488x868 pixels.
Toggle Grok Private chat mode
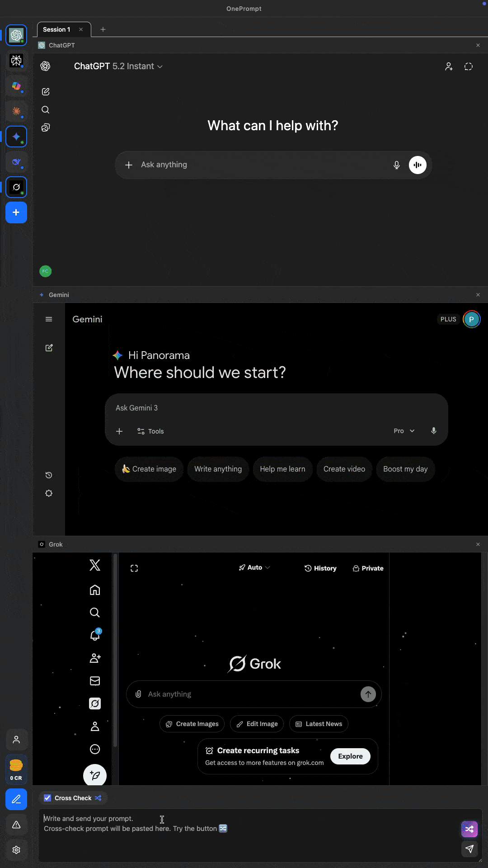(368, 568)
